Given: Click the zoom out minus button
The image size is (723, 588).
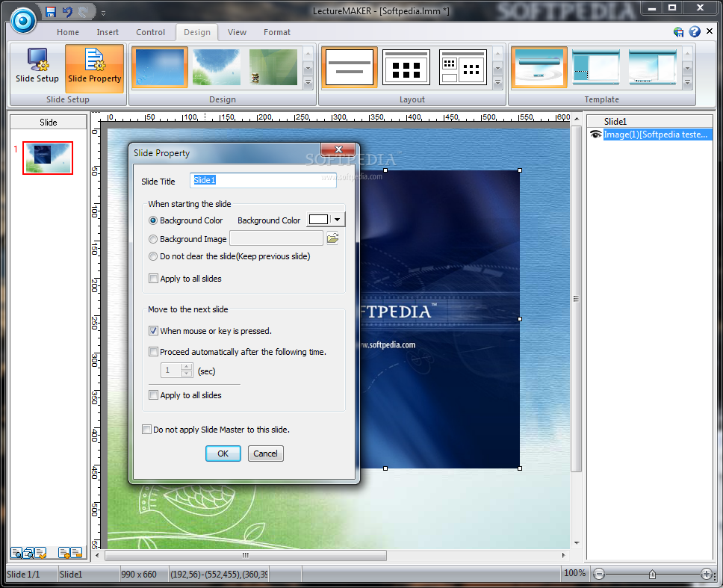Looking at the screenshot, I should (599, 574).
